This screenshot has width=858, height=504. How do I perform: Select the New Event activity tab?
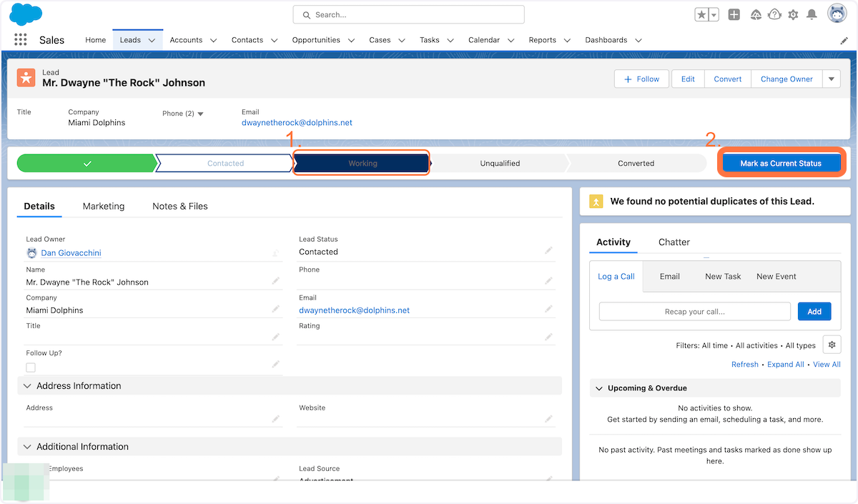776,277
